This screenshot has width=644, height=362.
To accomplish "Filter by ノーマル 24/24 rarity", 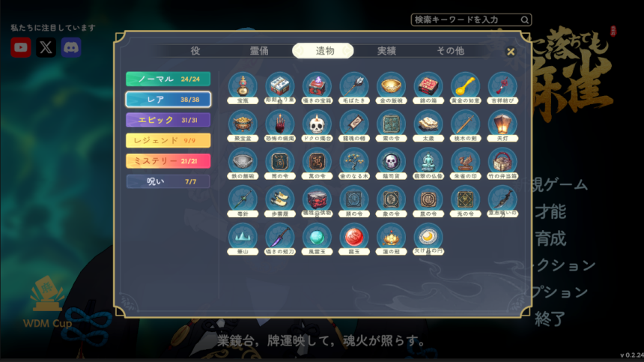I will pyautogui.click(x=168, y=79).
